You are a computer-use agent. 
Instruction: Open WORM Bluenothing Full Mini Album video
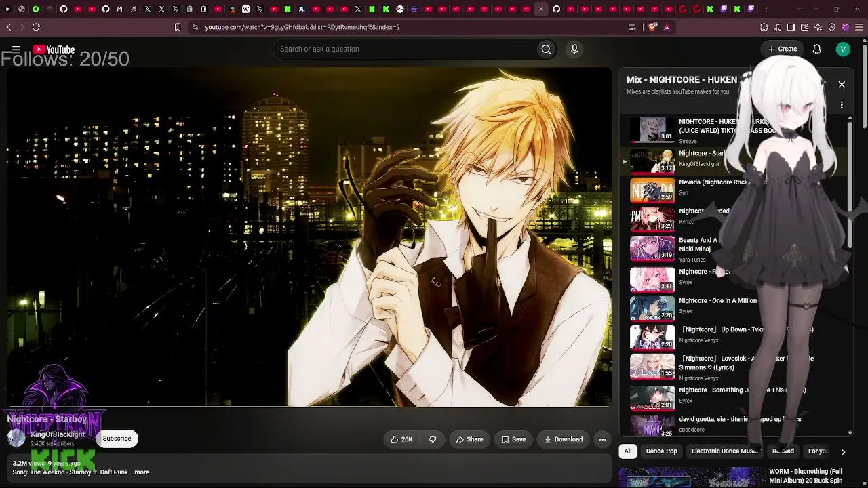click(806, 476)
